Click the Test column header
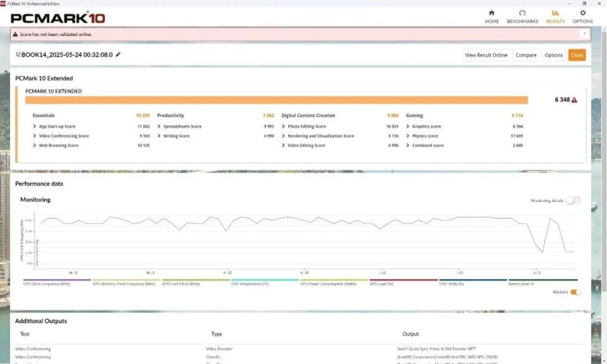The width and height of the screenshot is (607, 364). click(x=25, y=334)
